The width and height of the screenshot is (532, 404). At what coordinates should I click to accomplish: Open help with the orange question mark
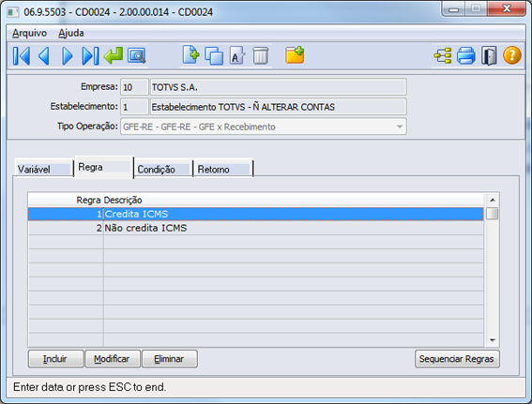tap(512, 55)
